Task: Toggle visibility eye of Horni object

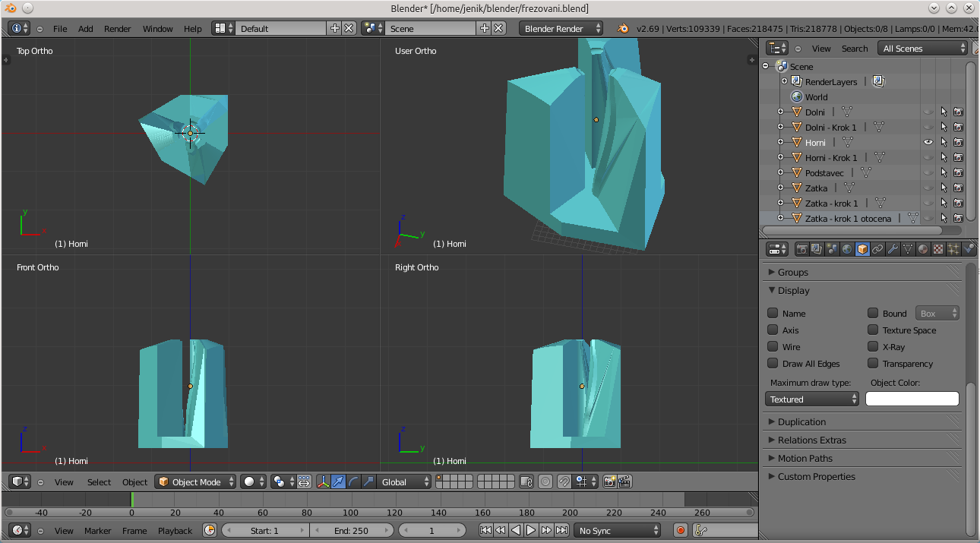Action: pos(928,142)
